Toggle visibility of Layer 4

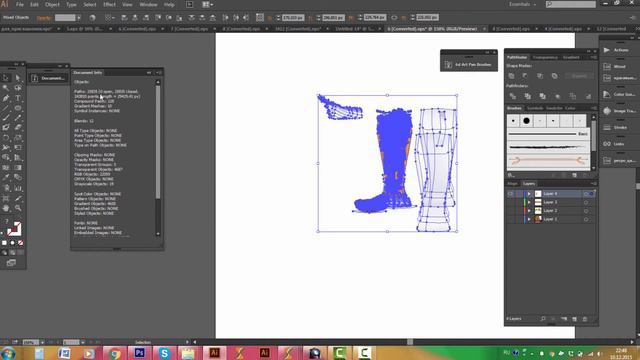[x=510, y=193]
